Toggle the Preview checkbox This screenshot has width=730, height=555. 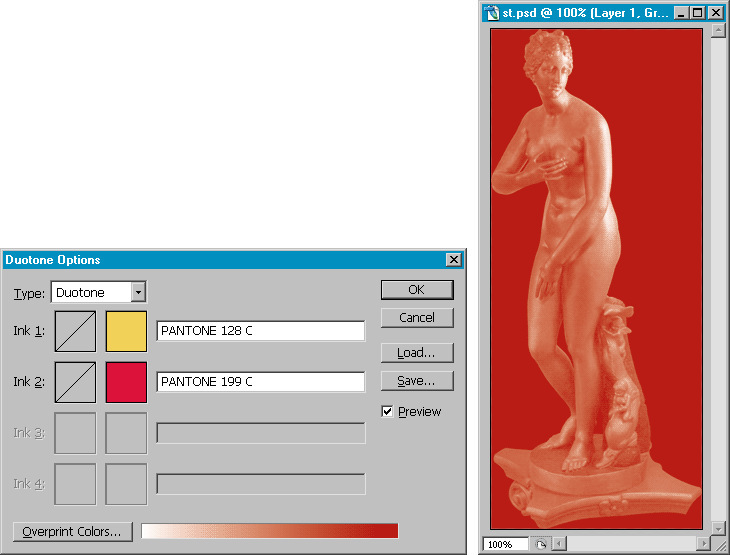(387, 412)
